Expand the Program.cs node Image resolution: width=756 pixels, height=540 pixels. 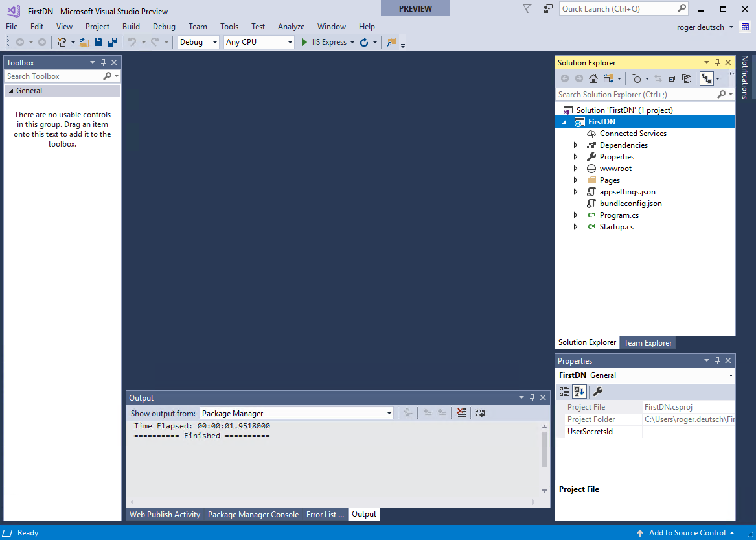point(575,215)
